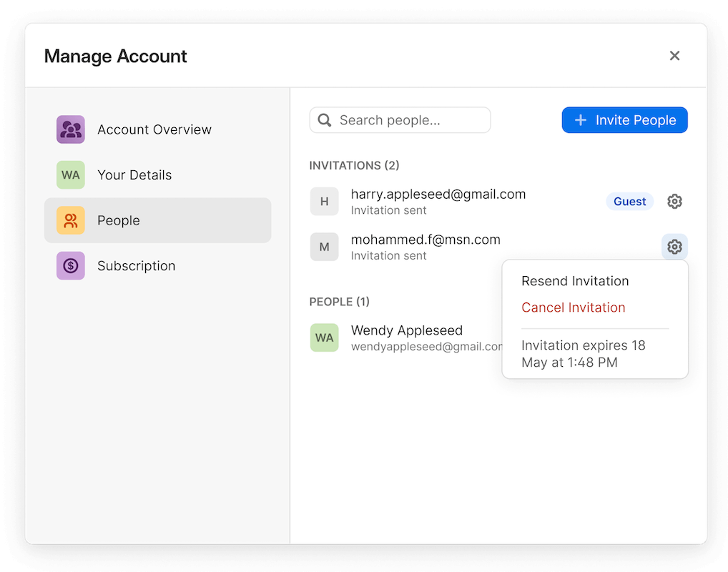Viewport: 728px width, 572px height.
Task: Click Wendy Appleseed's WA avatar
Action: (x=324, y=337)
